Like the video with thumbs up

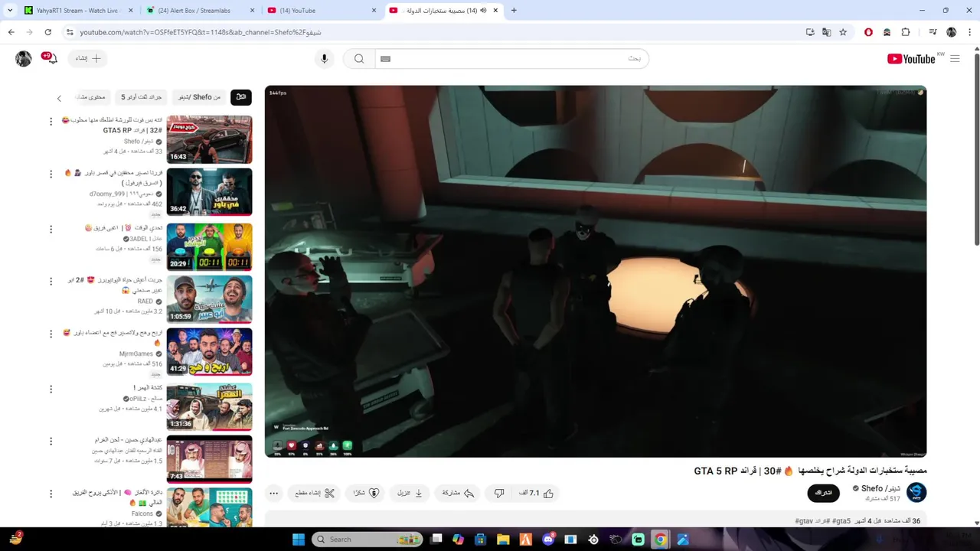[x=536, y=494]
